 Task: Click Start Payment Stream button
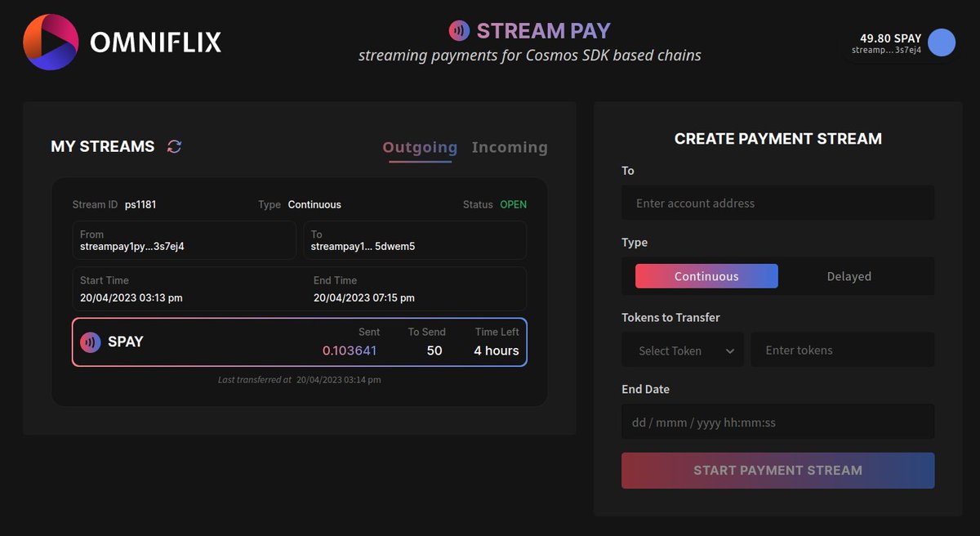click(778, 471)
